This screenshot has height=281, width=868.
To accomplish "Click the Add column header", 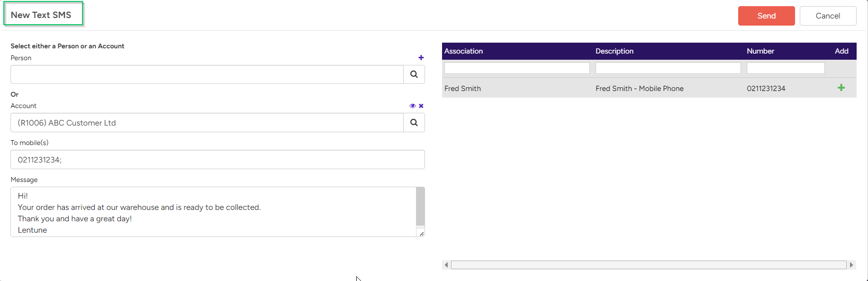I will [841, 51].
